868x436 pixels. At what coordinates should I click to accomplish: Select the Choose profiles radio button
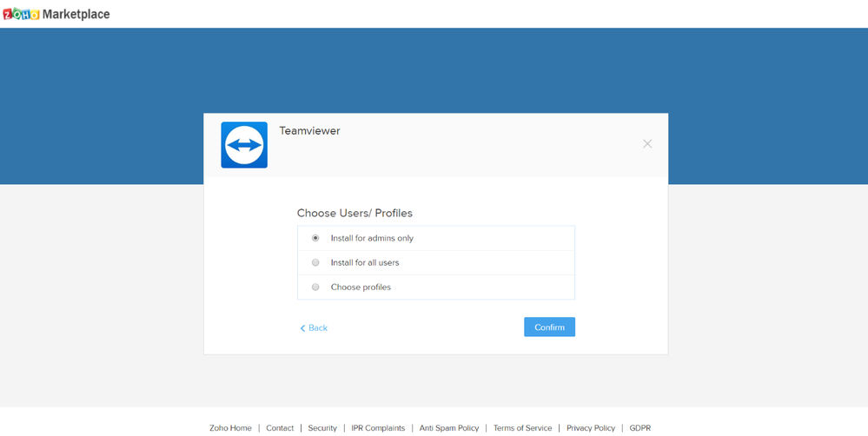coord(315,287)
